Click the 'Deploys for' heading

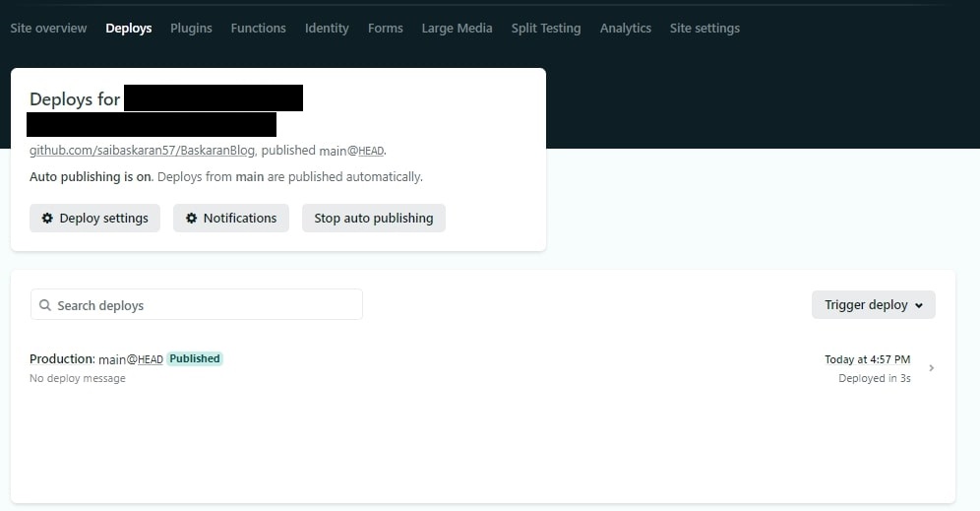[x=75, y=98]
